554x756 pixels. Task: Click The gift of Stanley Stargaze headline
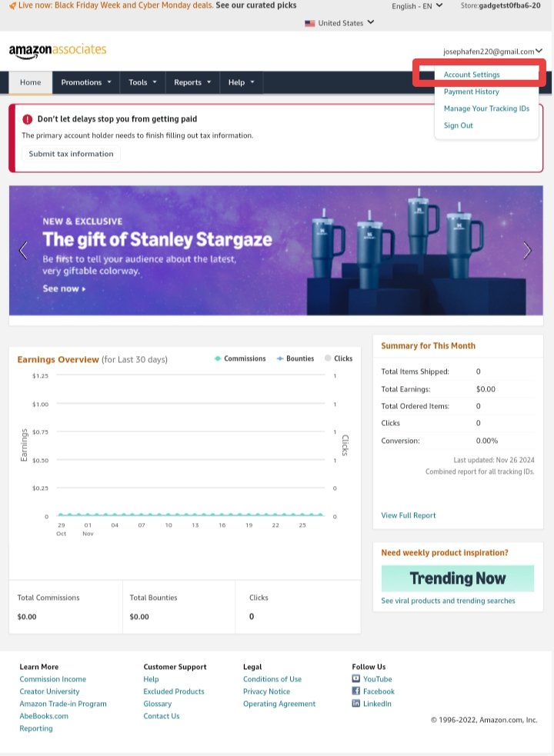(x=157, y=240)
